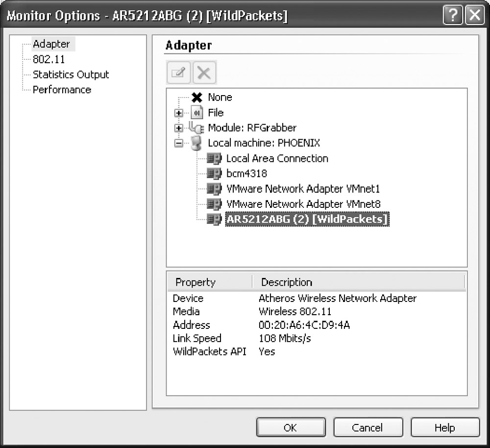Click the Yes value for WildPackets API

[x=267, y=351]
